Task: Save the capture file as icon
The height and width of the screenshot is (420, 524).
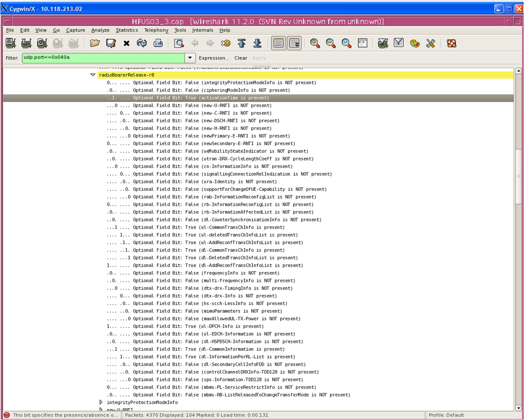Action: pyautogui.click(x=111, y=43)
